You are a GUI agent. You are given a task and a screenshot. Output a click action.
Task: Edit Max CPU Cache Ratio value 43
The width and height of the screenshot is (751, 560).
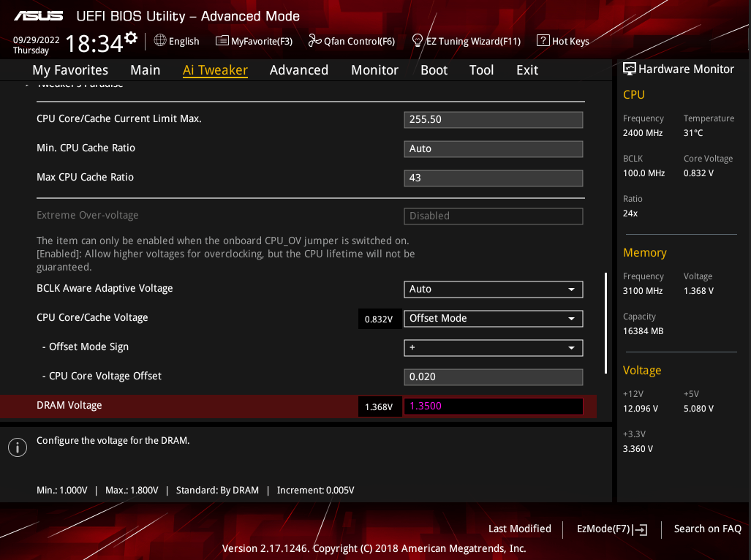tap(494, 178)
